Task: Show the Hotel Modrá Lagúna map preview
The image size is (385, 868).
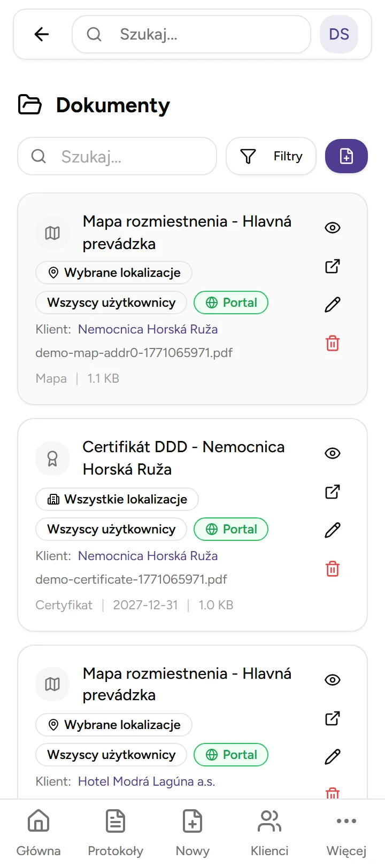Action: 332,680
